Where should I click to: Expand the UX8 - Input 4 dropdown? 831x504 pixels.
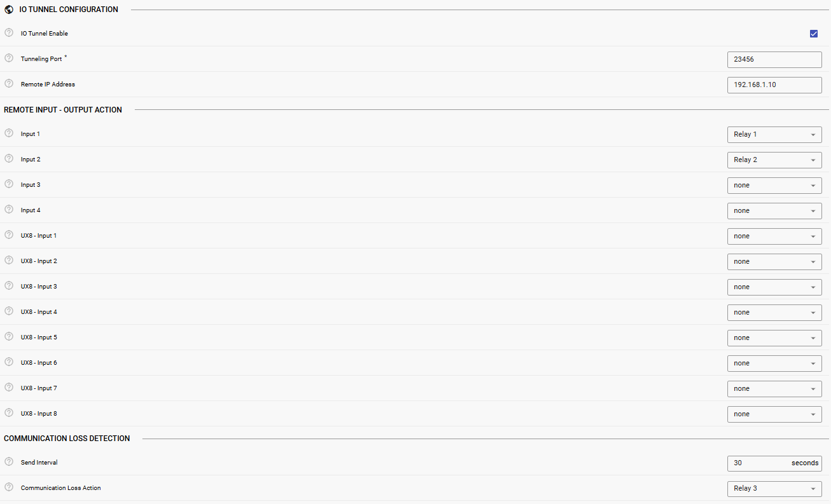tap(774, 313)
